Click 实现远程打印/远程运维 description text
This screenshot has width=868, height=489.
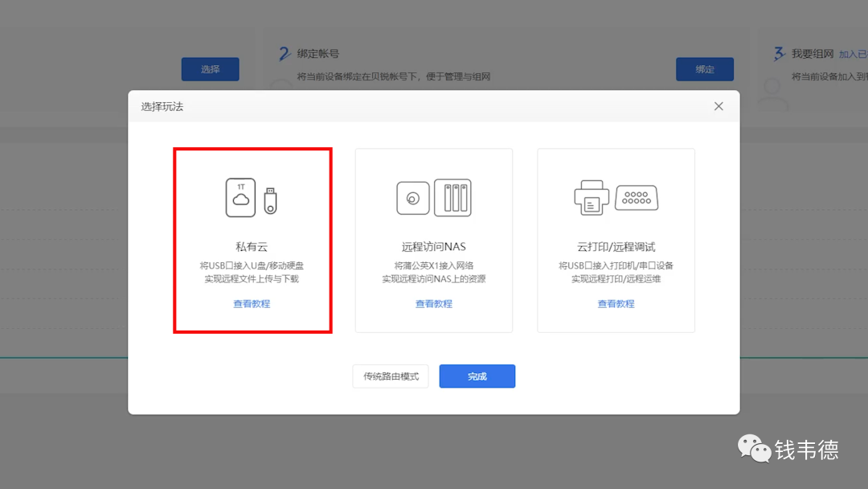click(616, 279)
